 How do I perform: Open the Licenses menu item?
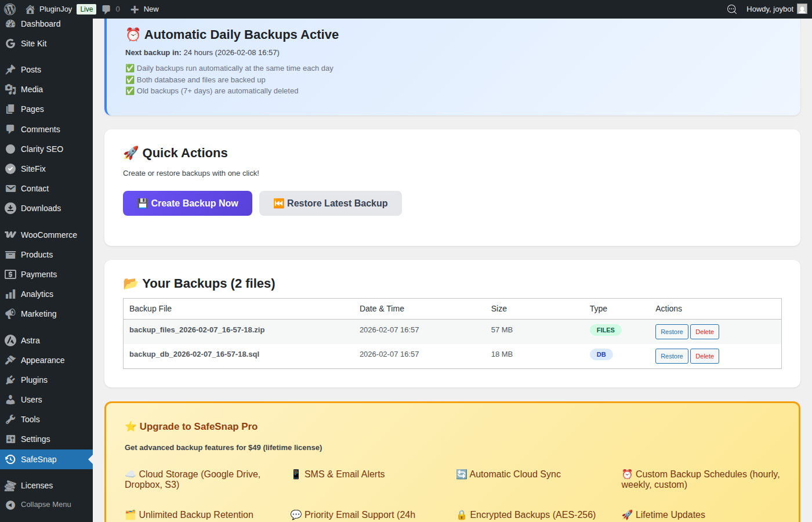37,485
